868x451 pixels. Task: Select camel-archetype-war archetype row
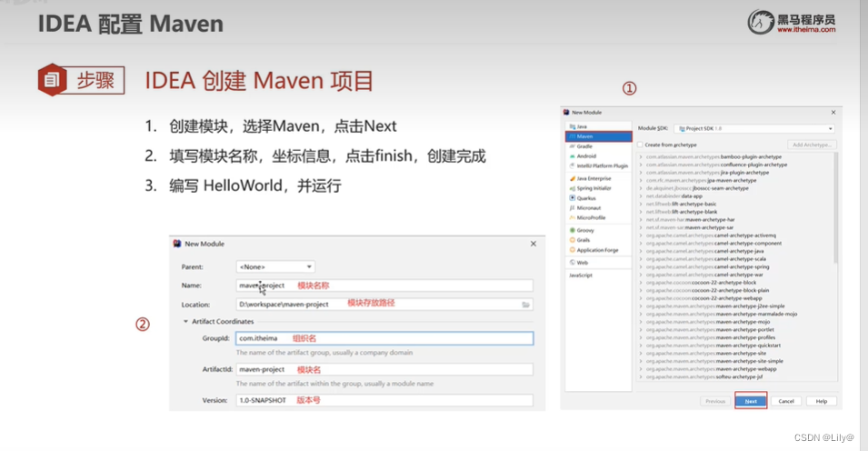tap(736, 275)
